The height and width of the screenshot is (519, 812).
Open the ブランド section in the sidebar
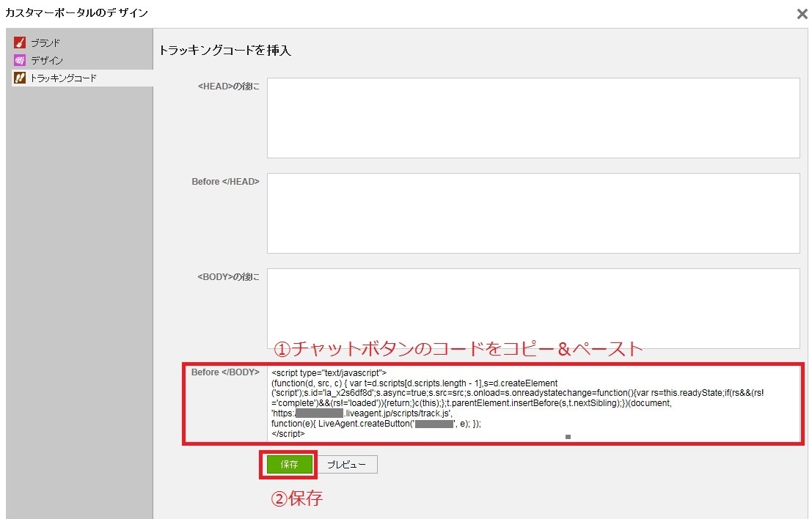pos(45,43)
